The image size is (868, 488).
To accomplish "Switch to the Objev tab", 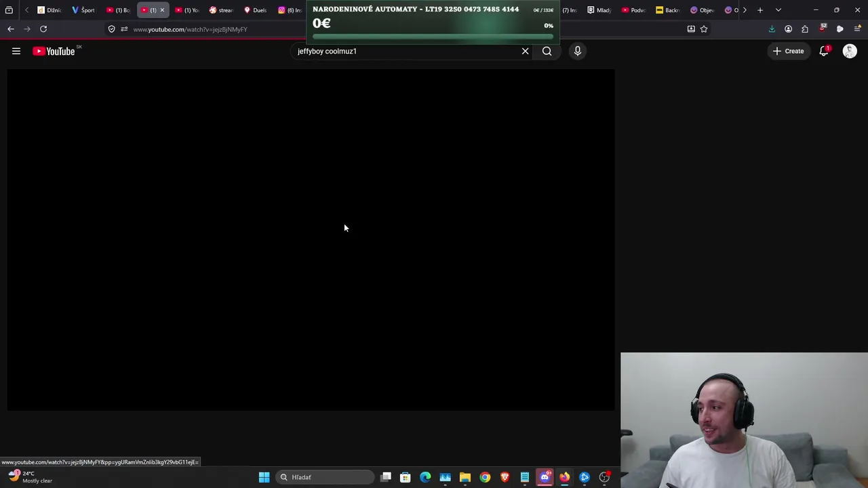I will pos(703,10).
